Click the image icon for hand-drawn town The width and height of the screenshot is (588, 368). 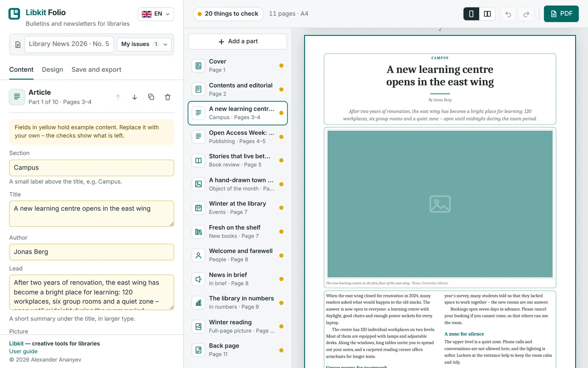click(198, 184)
